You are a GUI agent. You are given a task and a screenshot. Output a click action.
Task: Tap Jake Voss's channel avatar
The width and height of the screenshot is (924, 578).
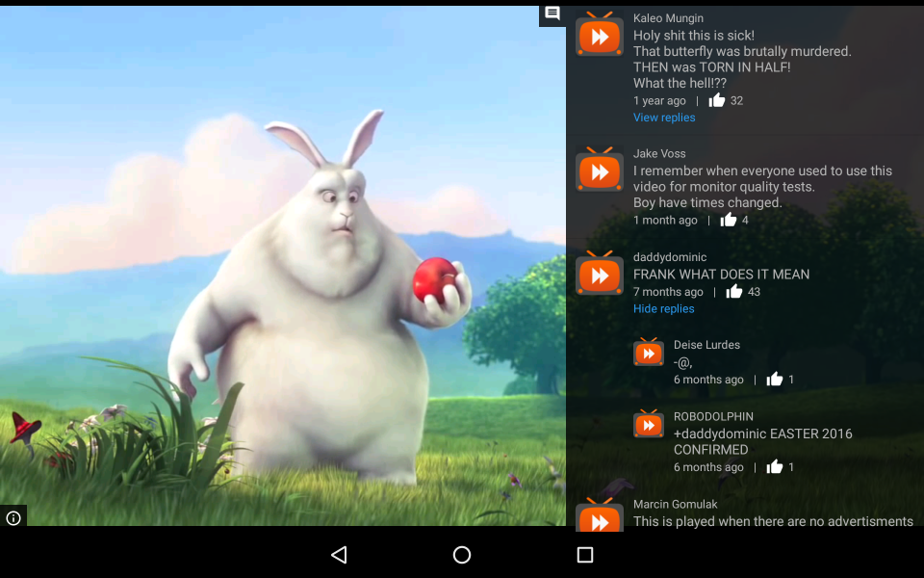tap(599, 171)
